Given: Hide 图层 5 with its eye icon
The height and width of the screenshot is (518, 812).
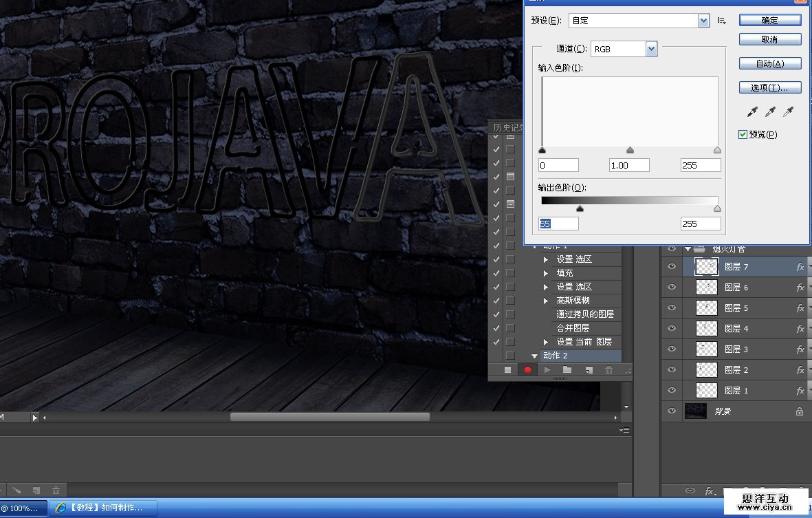Looking at the screenshot, I should pyautogui.click(x=672, y=308).
